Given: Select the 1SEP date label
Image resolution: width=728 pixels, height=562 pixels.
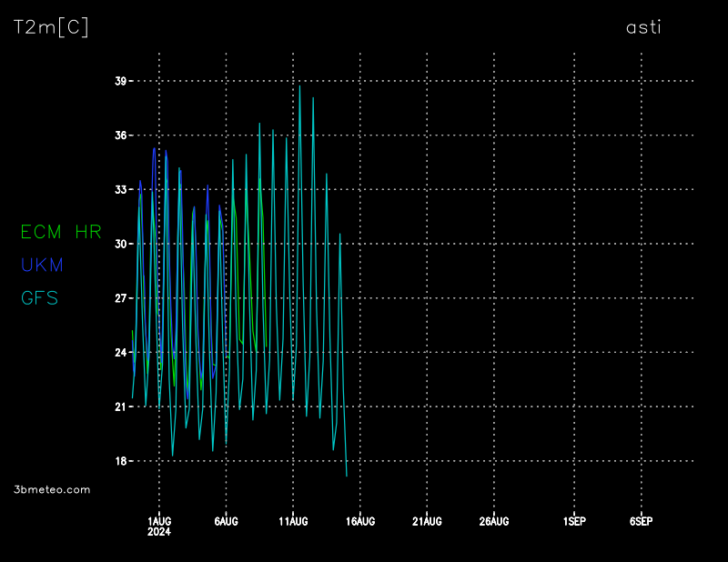Looking at the screenshot, I should click(x=574, y=521).
